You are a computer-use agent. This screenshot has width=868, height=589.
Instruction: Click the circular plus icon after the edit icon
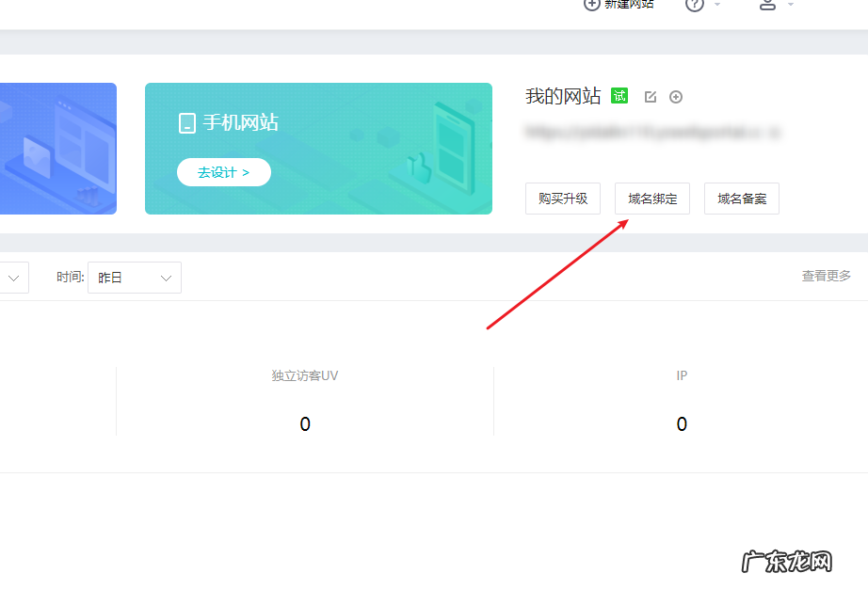tap(676, 96)
